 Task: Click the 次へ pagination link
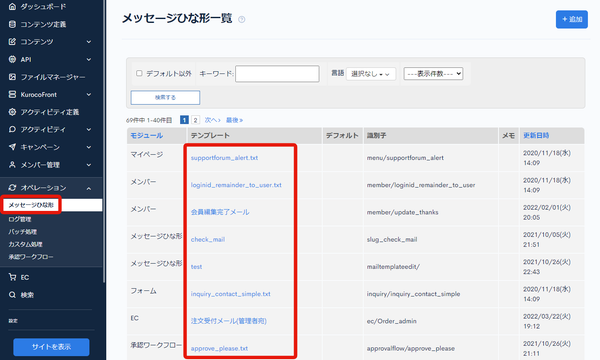tap(212, 120)
